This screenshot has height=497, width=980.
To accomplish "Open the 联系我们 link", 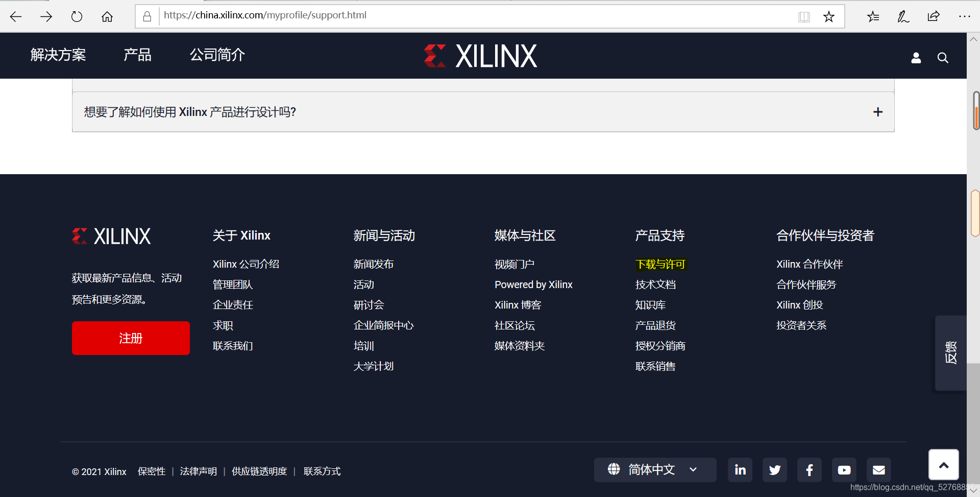I will coord(233,346).
